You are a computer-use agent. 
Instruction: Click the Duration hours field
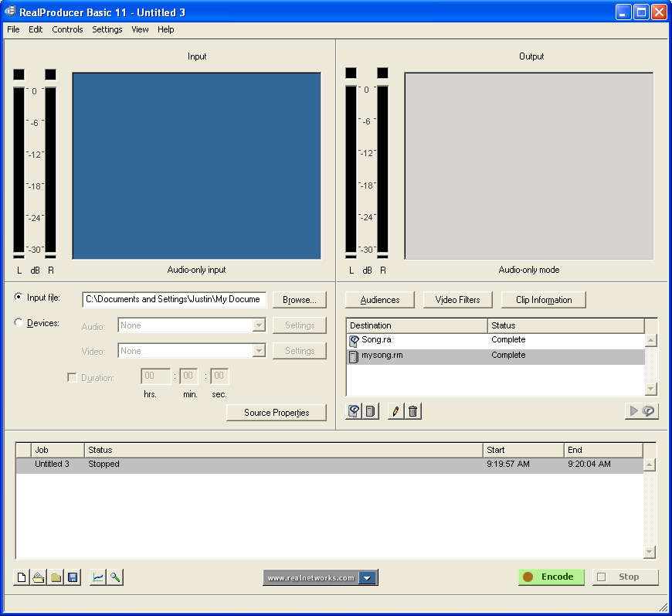[155, 376]
